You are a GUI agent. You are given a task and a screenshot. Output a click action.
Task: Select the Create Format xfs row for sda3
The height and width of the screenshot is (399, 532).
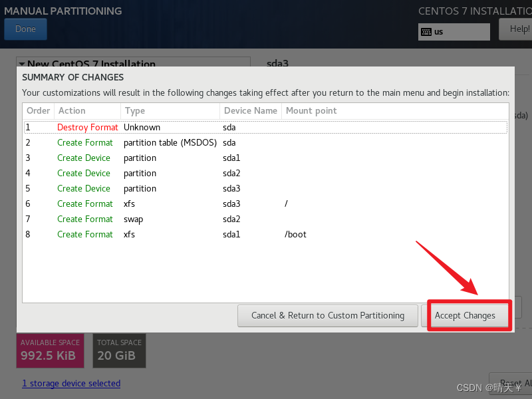coord(265,203)
